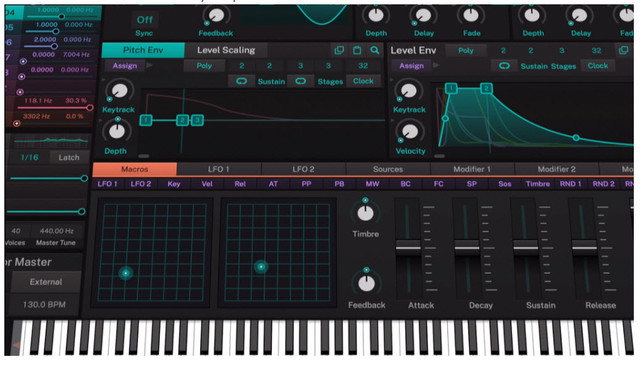Click the Pitch Env Keytrack knob
This screenshot has width=640, height=375.
click(120, 91)
